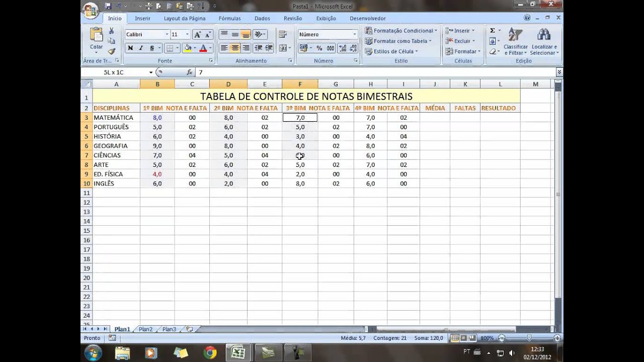Screen dimensions: 644x362
Task: Open the Layout da Página tab
Action: (x=185, y=19)
